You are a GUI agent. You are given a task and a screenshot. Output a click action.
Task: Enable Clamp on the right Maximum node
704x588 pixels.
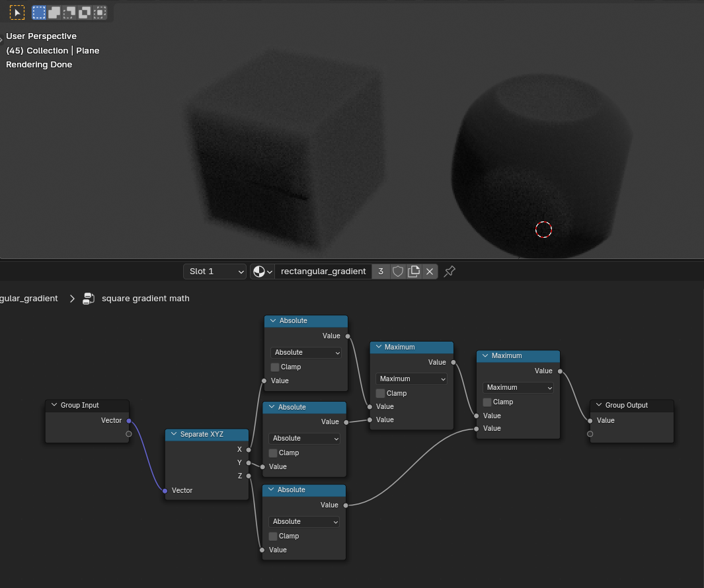click(x=487, y=402)
